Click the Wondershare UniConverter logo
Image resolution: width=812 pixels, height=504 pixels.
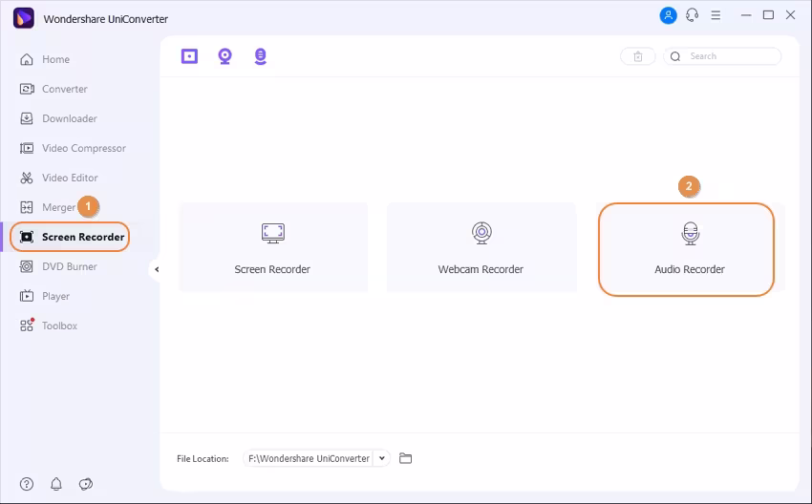(x=23, y=18)
